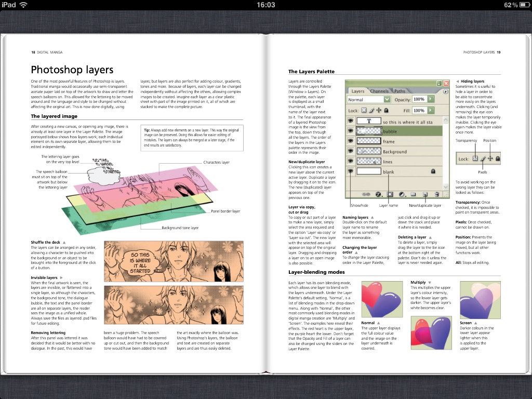
Task: Tap the manga panel without lettering
Action: [x=174, y=305]
